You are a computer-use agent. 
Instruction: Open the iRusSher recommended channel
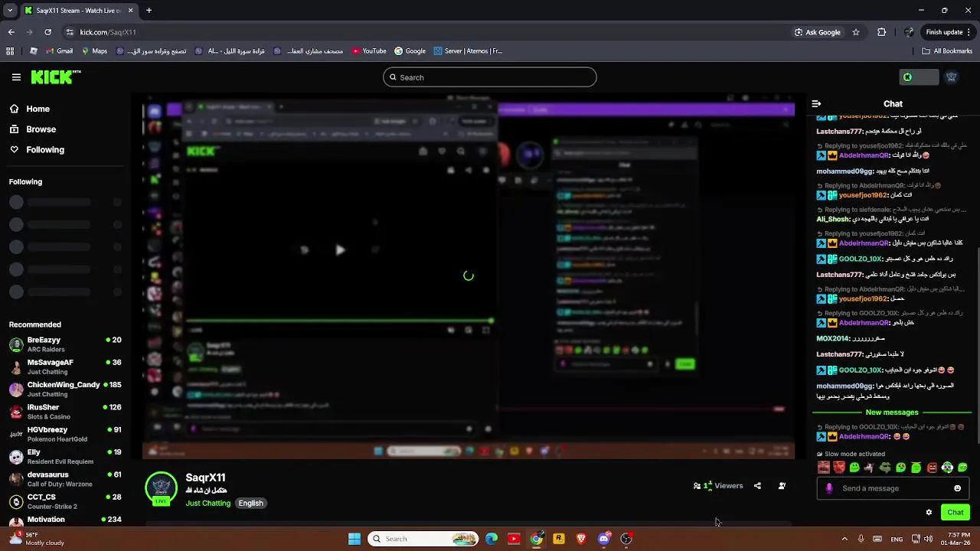point(65,412)
